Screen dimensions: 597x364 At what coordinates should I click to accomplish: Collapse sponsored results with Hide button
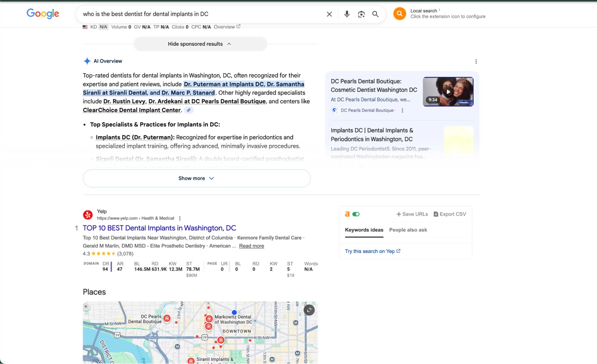(200, 44)
